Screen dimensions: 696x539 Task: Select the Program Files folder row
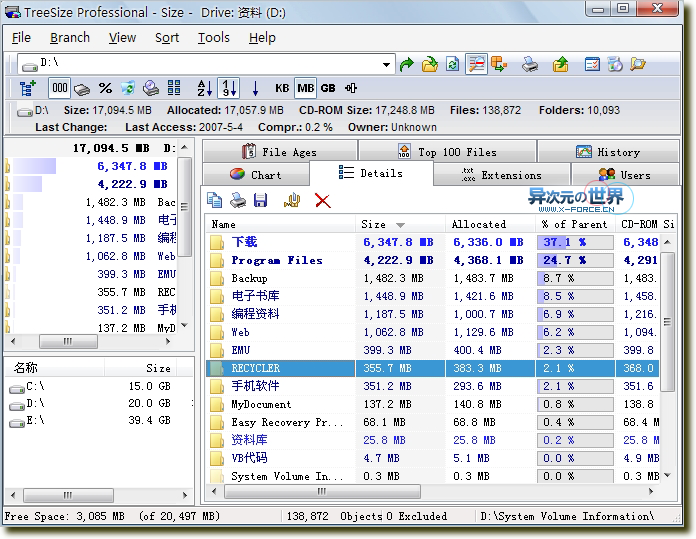click(432, 260)
